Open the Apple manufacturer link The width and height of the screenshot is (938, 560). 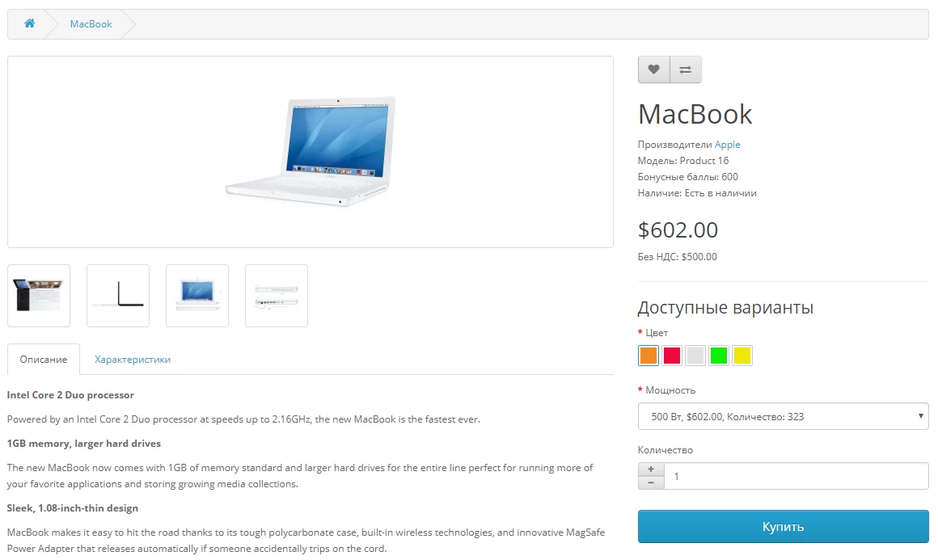(x=728, y=145)
